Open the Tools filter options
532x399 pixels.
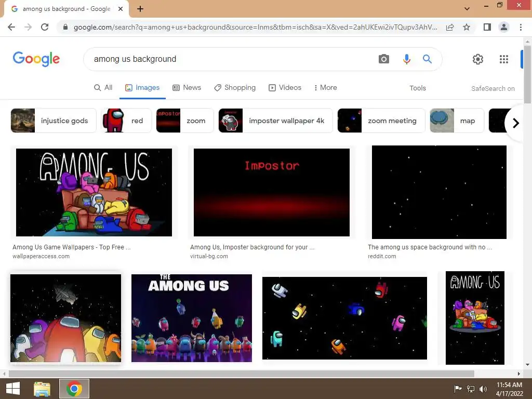pos(417,88)
